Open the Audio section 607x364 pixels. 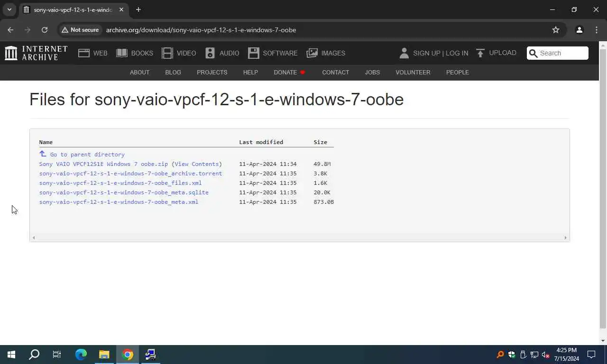click(222, 53)
